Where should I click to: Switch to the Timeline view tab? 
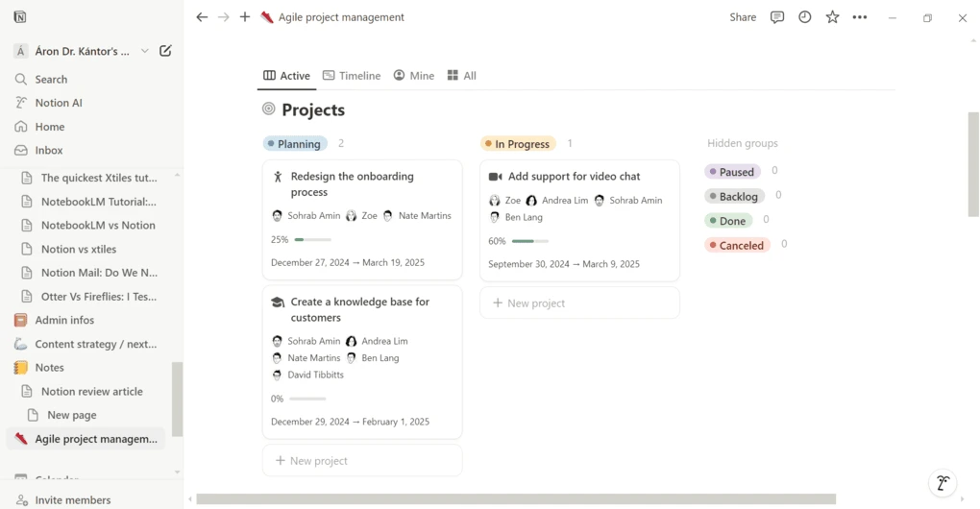tap(352, 76)
